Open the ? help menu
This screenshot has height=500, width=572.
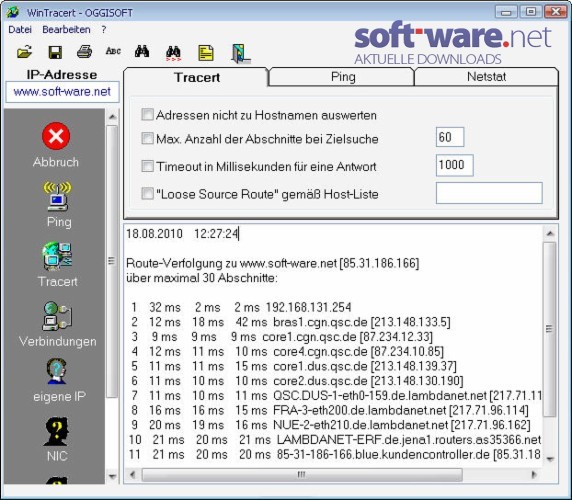pos(104,30)
